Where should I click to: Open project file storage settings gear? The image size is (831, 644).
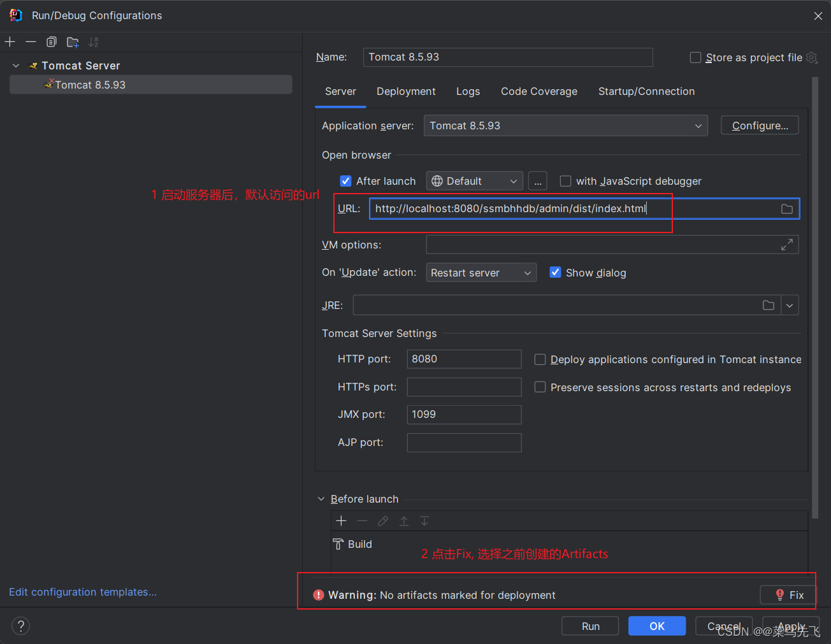tap(811, 57)
